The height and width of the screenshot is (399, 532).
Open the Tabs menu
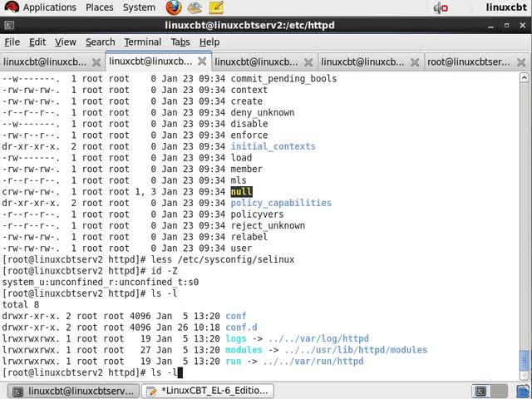point(180,42)
